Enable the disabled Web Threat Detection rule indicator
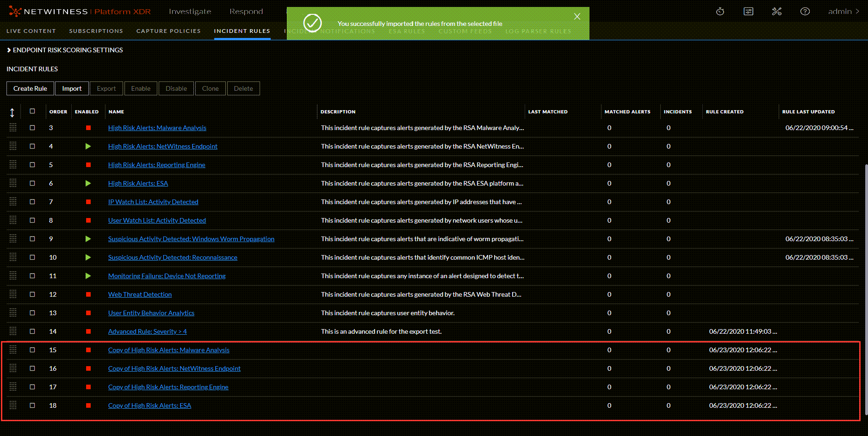868x436 pixels. click(88, 294)
